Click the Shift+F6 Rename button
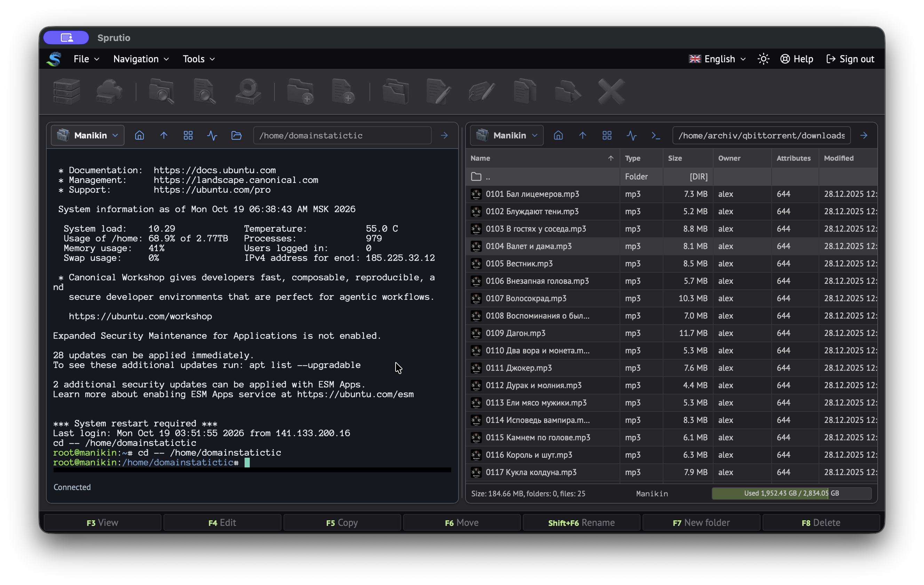The height and width of the screenshot is (585, 924). tap(581, 522)
